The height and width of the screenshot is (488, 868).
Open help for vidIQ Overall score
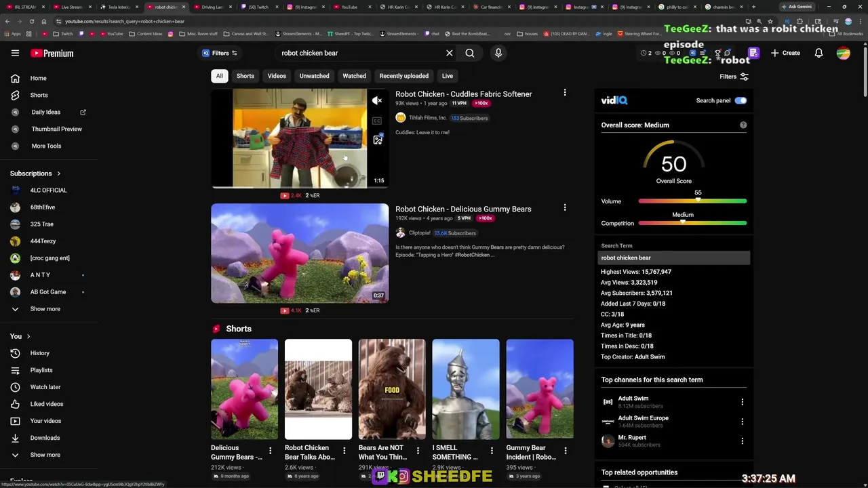[743, 125]
